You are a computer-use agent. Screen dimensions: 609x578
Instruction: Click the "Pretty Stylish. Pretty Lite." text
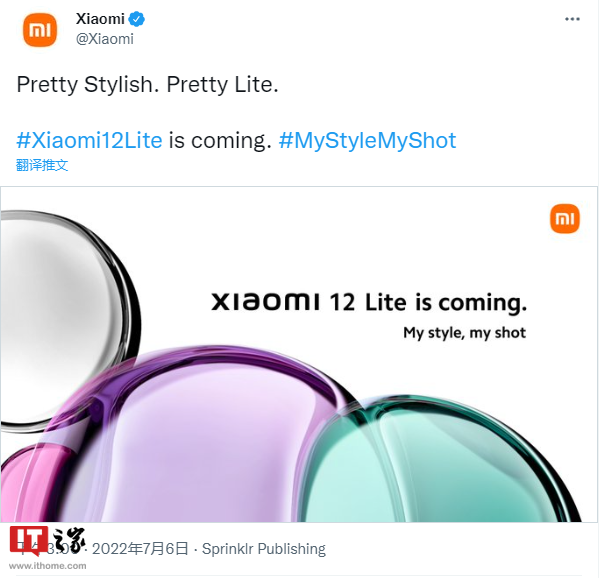coord(147,84)
